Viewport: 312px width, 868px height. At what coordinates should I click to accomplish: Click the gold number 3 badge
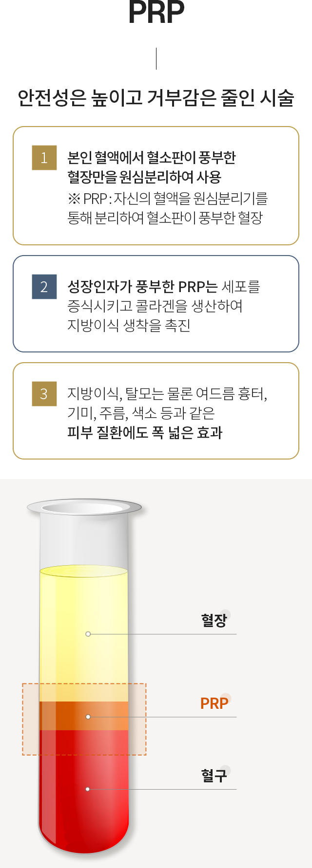point(44,394)
